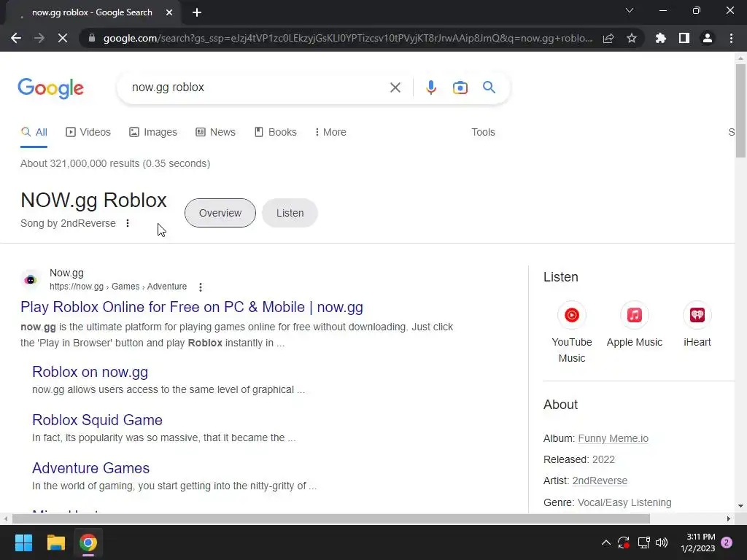Screen dimensions: 747x560
Task: Switch to the Books tab
Action: pyautogui.click(x=275, y=133)
